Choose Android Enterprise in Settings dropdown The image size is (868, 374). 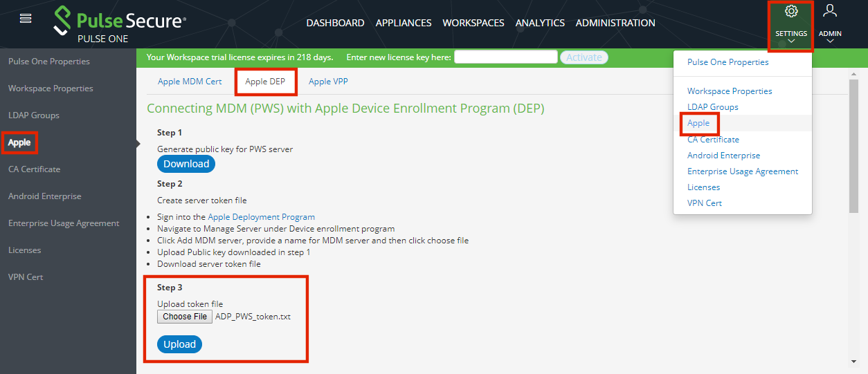[x=723, y=156]
